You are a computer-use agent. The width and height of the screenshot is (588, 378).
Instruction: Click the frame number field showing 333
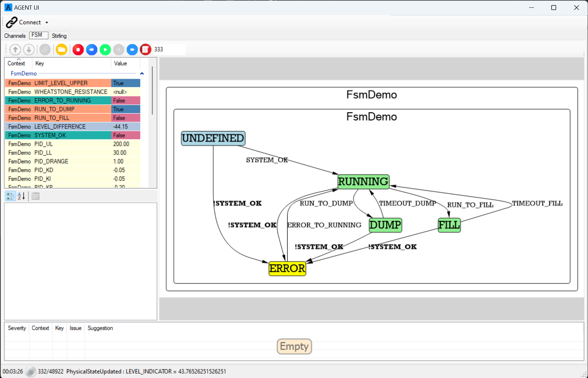coord(169,50)
